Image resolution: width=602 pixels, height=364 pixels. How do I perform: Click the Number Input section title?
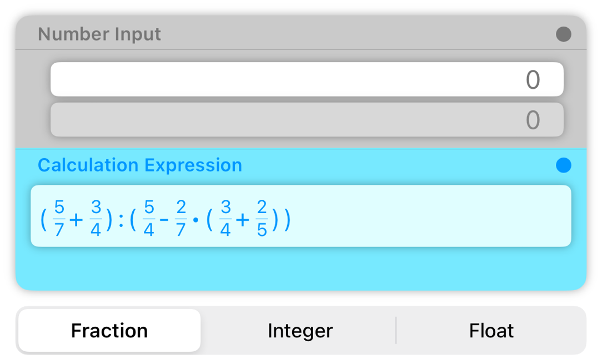(x=99, y=34)
